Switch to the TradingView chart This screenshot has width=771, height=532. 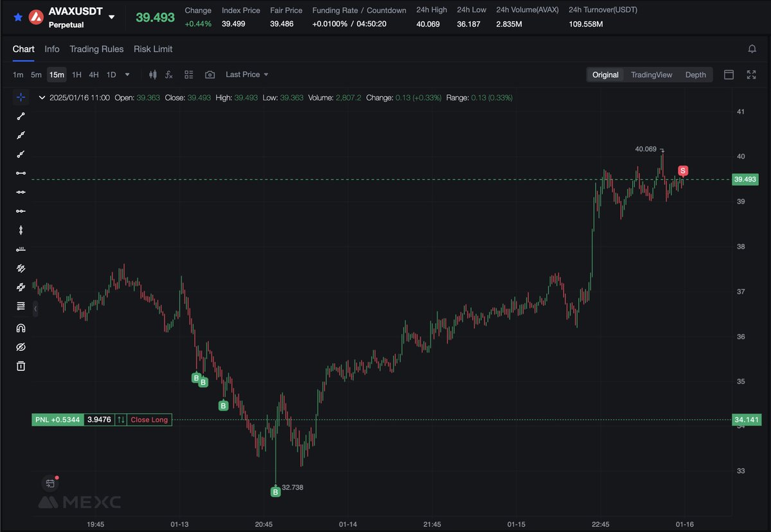coord(651,75)
